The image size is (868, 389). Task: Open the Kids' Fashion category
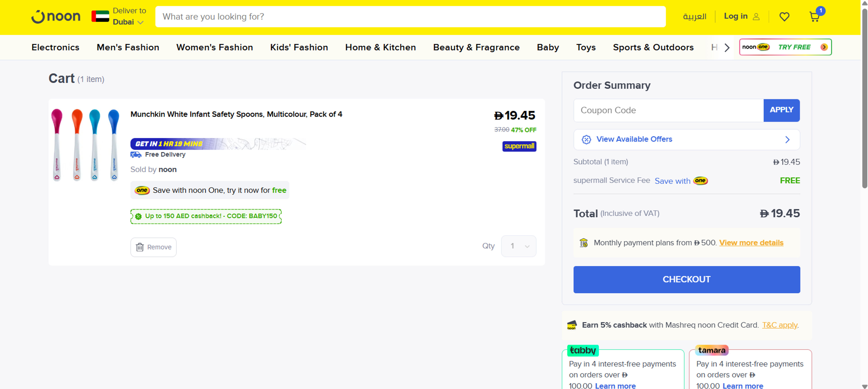coord(299,47)
